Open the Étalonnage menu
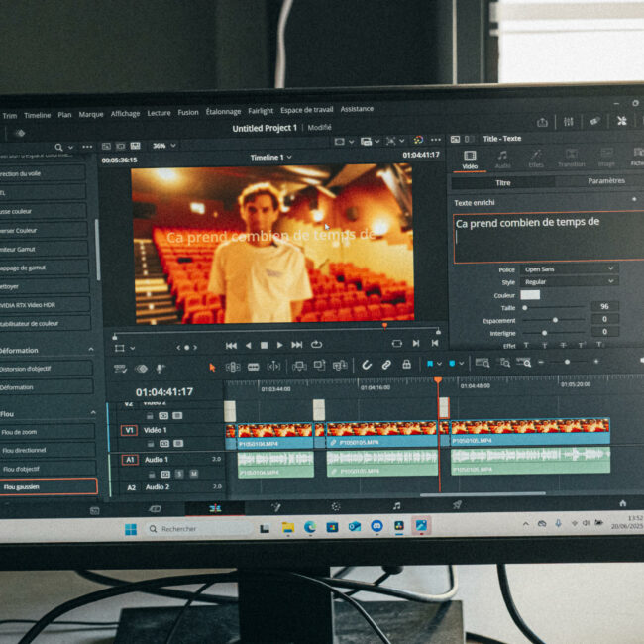 coord(223,112)
